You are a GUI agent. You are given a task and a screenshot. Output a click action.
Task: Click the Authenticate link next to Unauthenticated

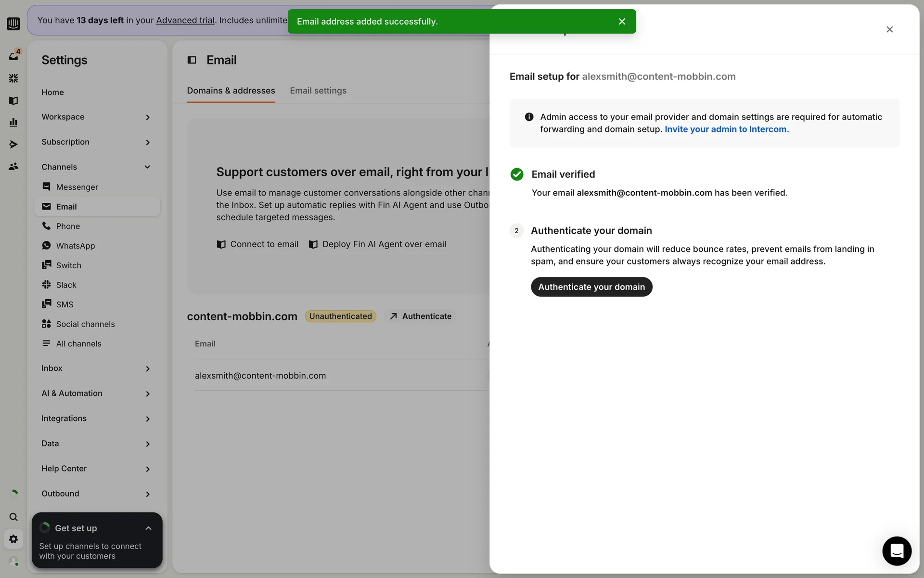[421, 316]
